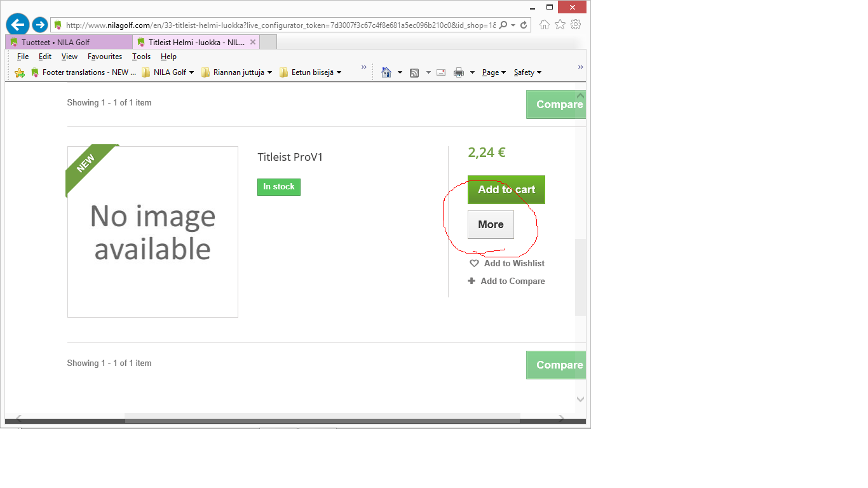Click the horizontal scrollbar right arrow
Viewport: 868px width, 488px height.
(x=561, y=418)
